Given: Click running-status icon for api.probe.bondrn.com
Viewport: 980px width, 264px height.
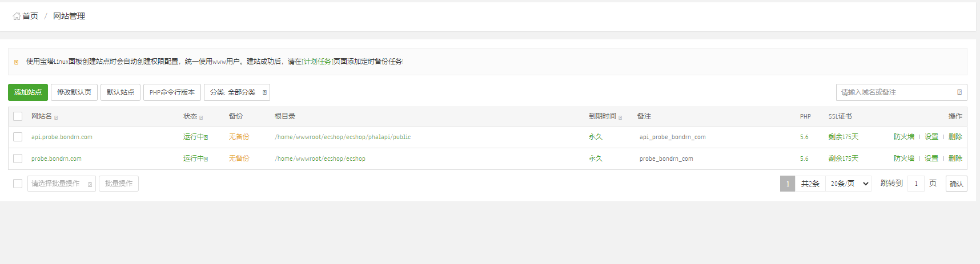Looking at the screenshot, I should click(206, 137).
